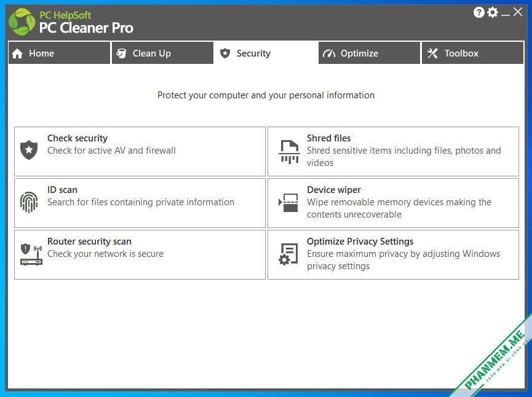Click the Optimize Privacy Settings document-gear icon
532x397 pixels.
[x=288, y=254]
